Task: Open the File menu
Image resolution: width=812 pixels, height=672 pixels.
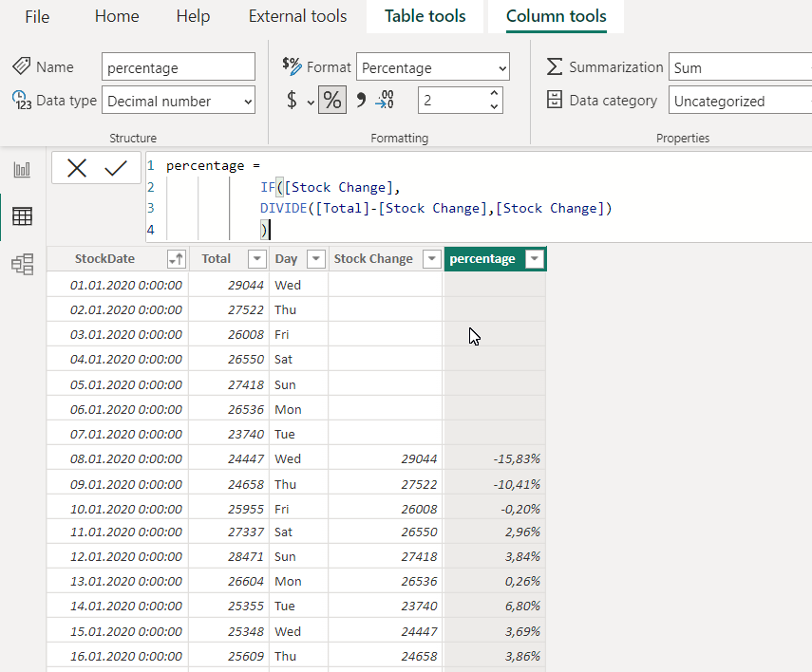Action: click(x=37, y=16)
